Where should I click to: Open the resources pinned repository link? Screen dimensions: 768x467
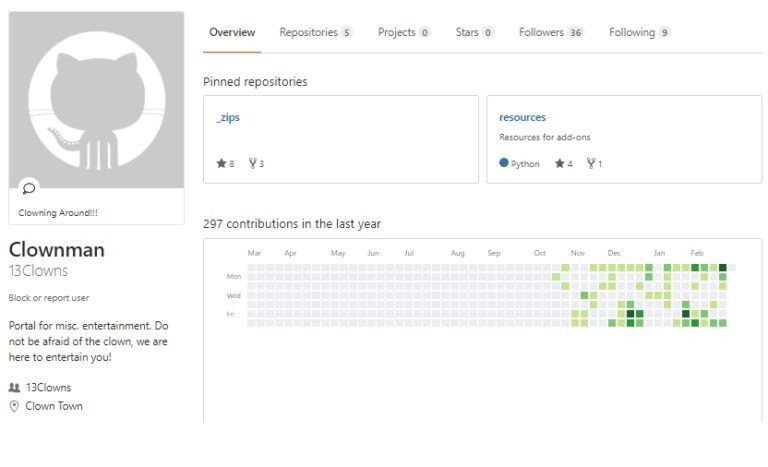coord(522,117)
